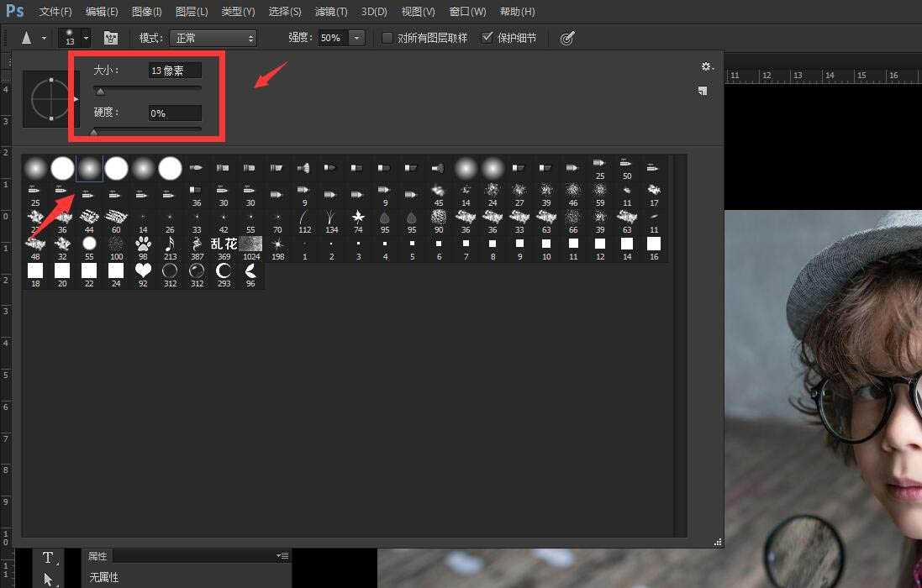Screen dimensions: 922x588
Task: Select the square brush 22
Action: pos(89,276)
